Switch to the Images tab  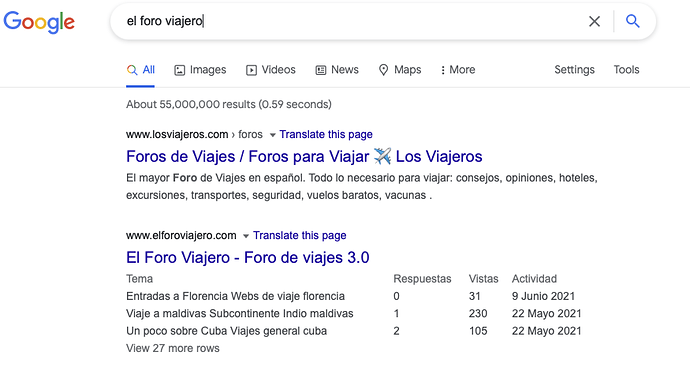pyautogui.click(x=200, y=70)
